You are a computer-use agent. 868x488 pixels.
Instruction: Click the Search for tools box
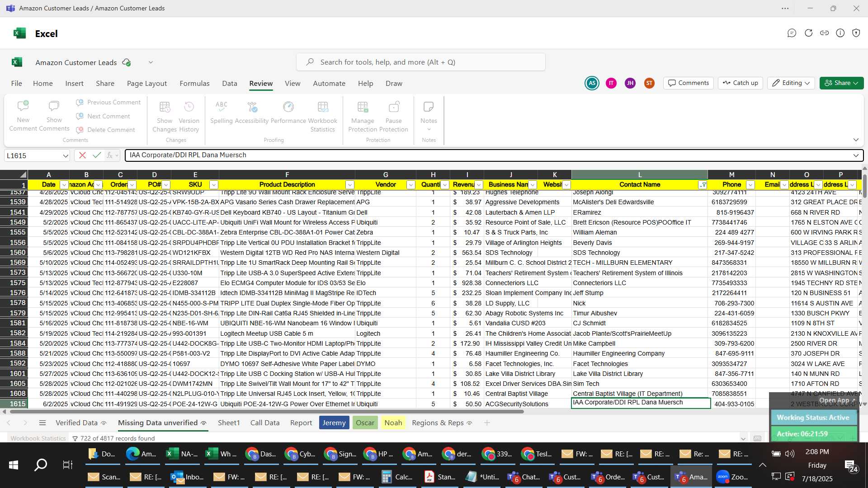pyautogui.click(x=421, y=62)
